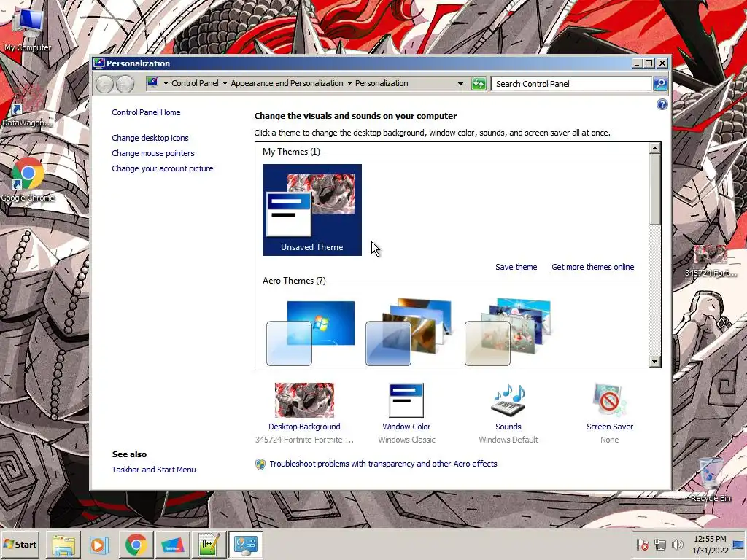Click the Save theme link
This screenshot has width=747, height=560.
pyautogui.click(x=516, y=267)
